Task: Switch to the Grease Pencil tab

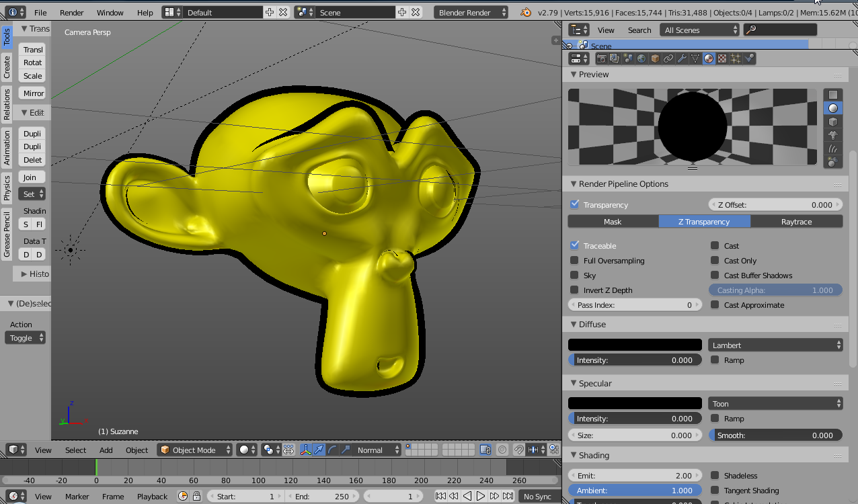Action: tap(7, 234)
